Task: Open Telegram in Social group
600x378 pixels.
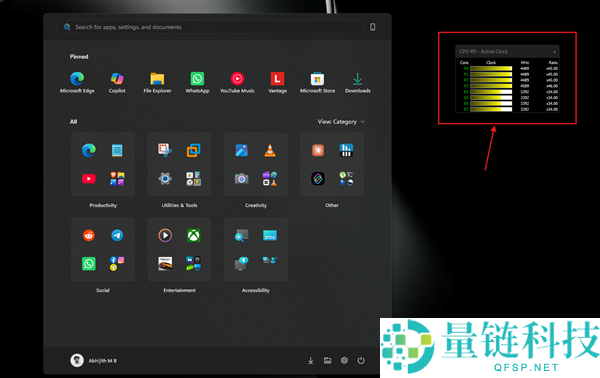Action: pyautogui.click(x=117, y=235)
